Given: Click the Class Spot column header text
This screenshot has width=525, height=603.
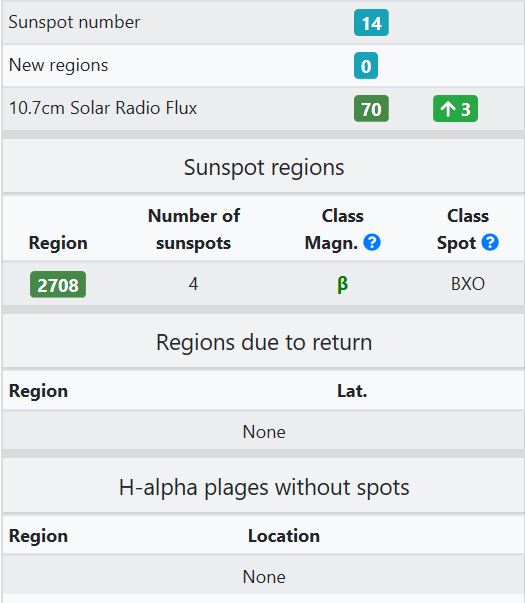Looking at the screenshot, I should (x=458, y=229).
